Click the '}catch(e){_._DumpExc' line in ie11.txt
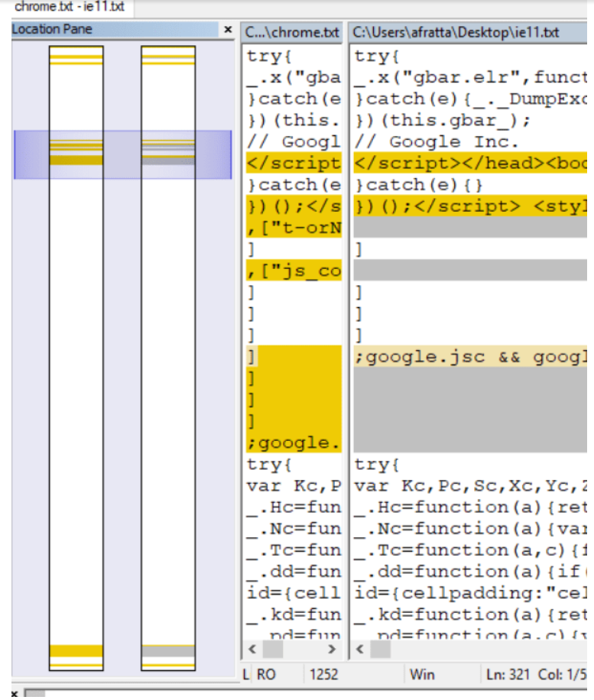This screenshot has width=594, height=700. coord(470,99)
